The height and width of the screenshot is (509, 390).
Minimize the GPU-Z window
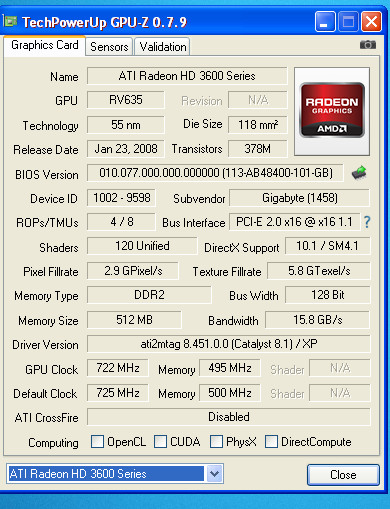pos(325,22)
